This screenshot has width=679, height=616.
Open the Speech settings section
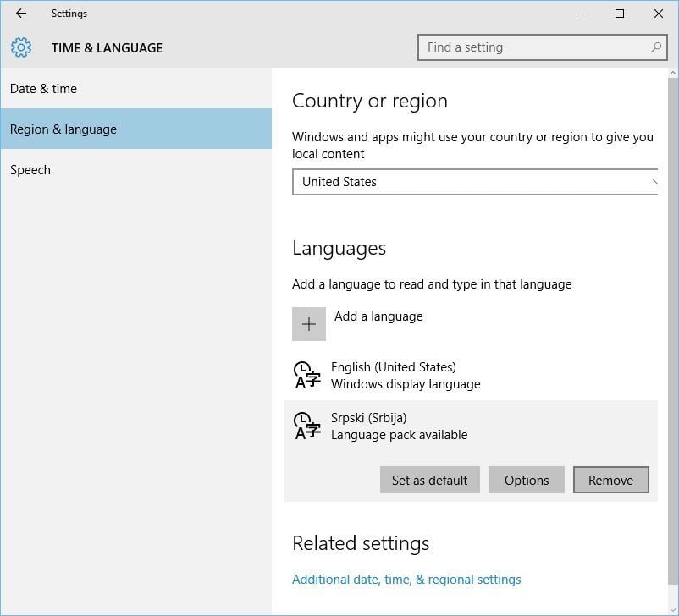coord(136,170)
